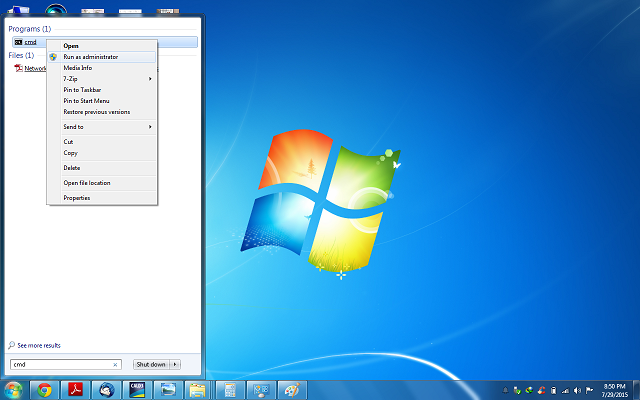Open the network signal tray icon
The image size is (640, 400).
[x=565, y=390]
